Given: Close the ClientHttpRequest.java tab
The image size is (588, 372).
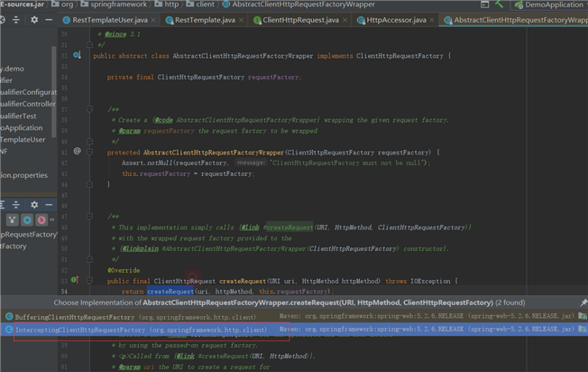Looking at the screenshot, I should tap(345, 20).
